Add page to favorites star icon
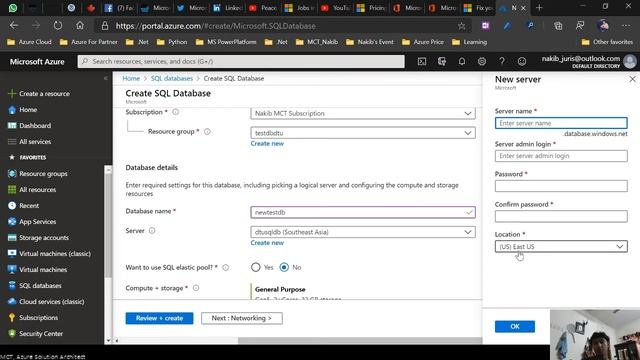The width and height of the screenshot is (640, 360). 461,26
